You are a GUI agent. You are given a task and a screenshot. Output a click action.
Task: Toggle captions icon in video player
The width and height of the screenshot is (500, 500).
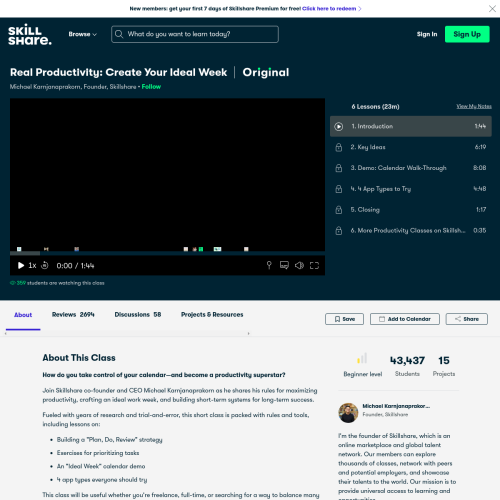coord(284,265)
